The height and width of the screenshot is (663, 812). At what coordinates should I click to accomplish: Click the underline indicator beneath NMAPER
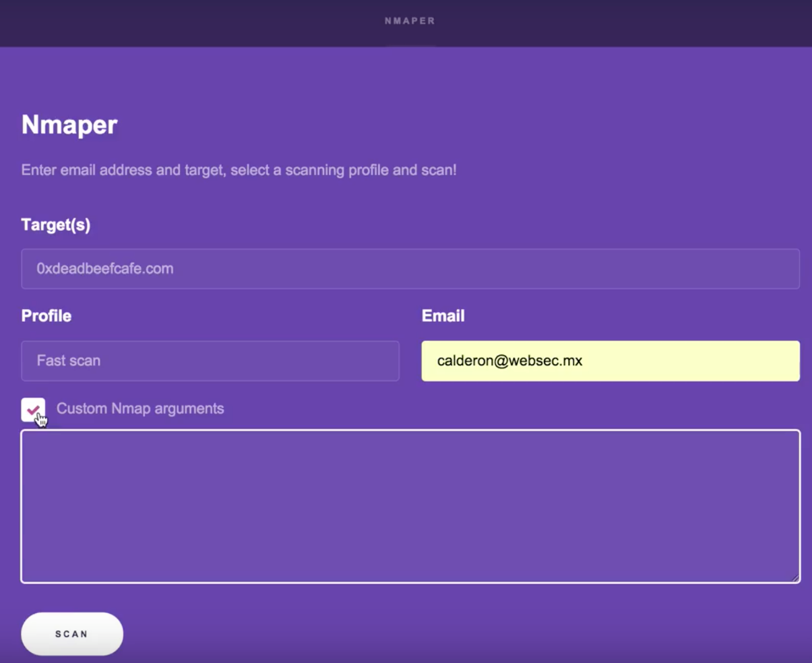pos(410,45)
